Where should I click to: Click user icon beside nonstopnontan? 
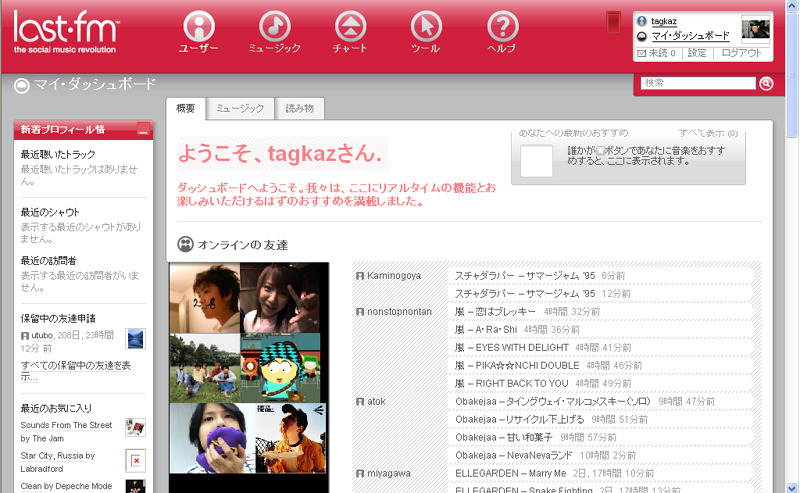360,312
